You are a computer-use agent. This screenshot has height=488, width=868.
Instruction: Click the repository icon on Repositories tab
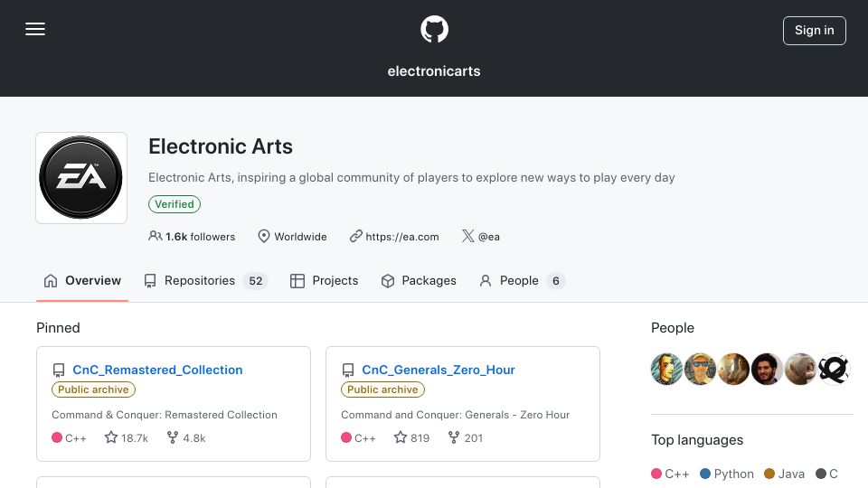pyautogui.click(x=150, y=281)
